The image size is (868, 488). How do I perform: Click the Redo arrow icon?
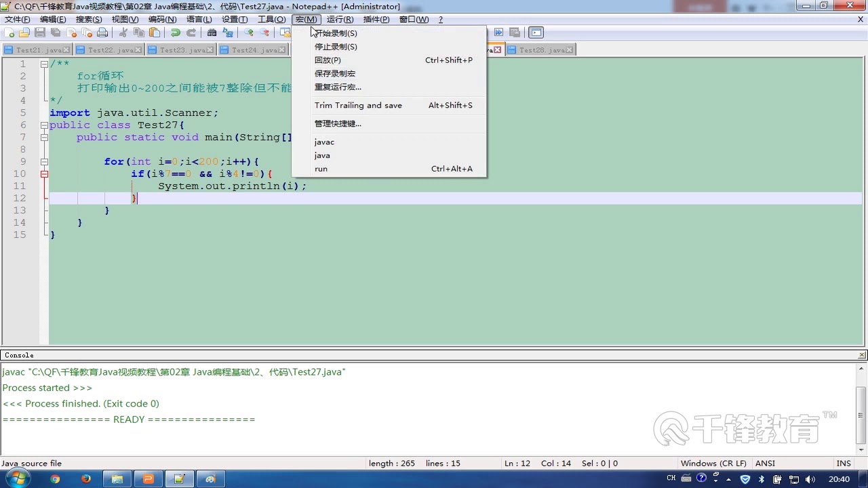(191, 33)
